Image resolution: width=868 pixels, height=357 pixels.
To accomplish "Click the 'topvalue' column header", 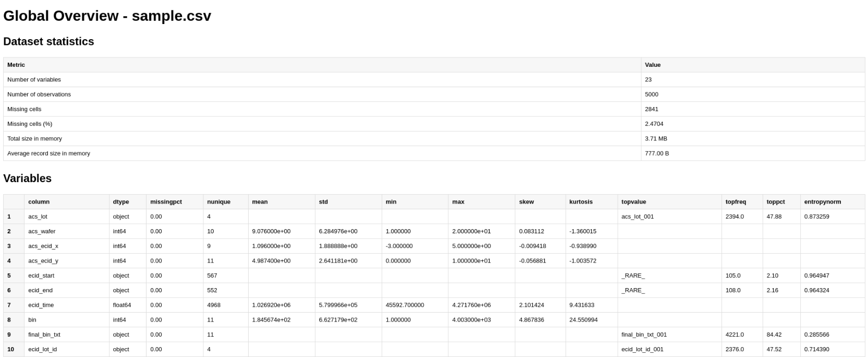I will click(x=633, y=202).
